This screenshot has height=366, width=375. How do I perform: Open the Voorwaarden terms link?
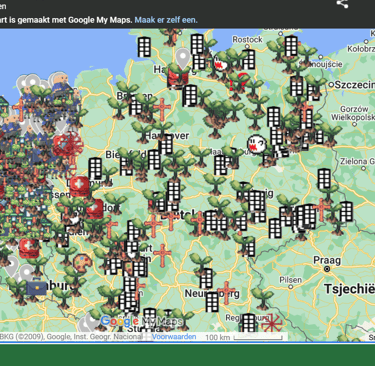point(174,337)
